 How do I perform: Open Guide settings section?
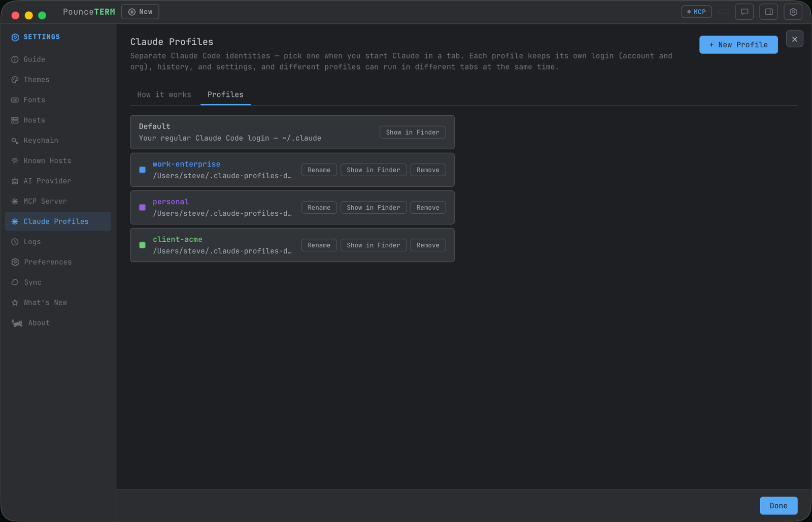58,59
